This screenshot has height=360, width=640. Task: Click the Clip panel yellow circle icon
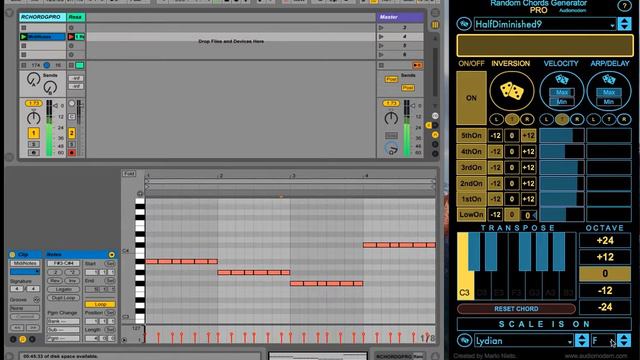[12, 254]
